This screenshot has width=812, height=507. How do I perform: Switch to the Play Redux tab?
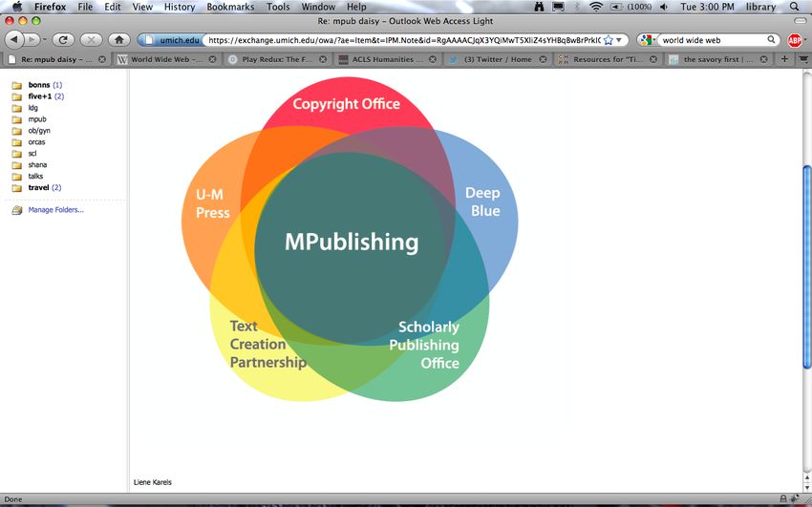(x=277, y=59)
